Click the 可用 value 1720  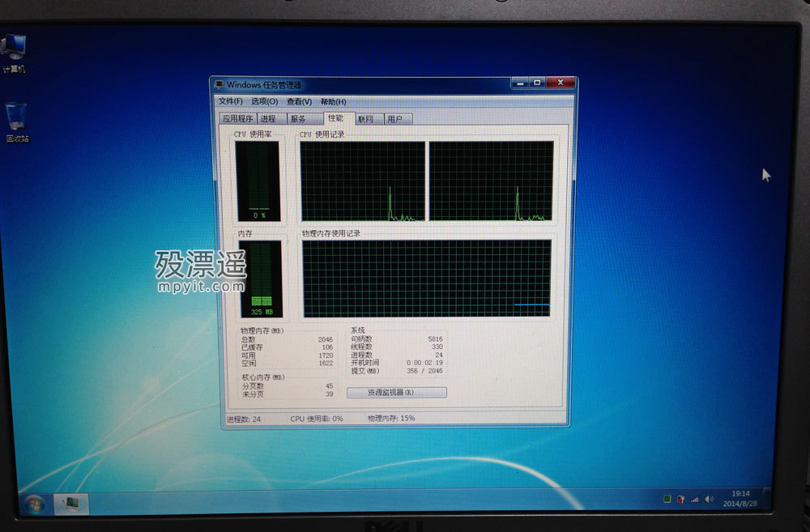tap(326, 355)
